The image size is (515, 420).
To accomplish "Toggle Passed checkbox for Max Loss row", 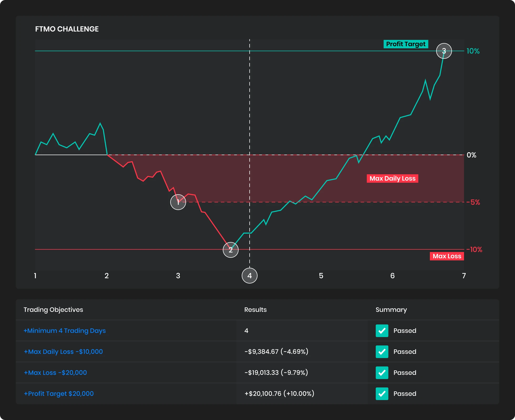I will click(x=382, y=373).
